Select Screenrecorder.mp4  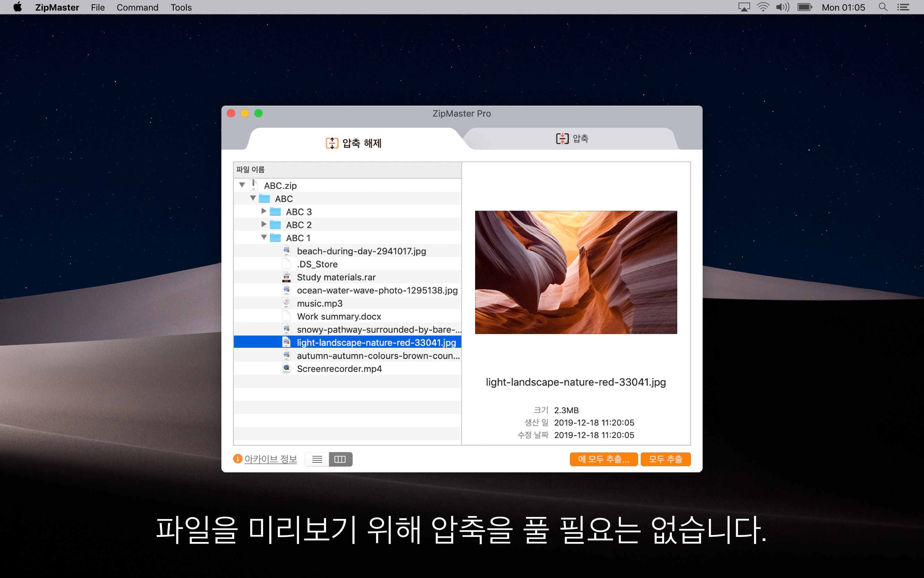339,369
